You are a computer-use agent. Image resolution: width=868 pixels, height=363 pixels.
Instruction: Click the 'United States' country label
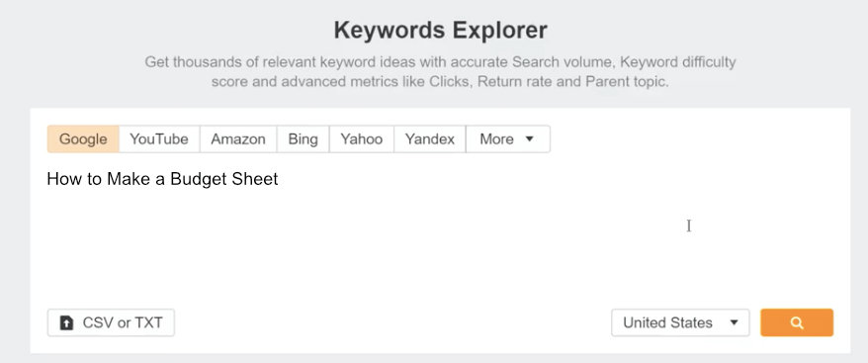pos(667,322)
